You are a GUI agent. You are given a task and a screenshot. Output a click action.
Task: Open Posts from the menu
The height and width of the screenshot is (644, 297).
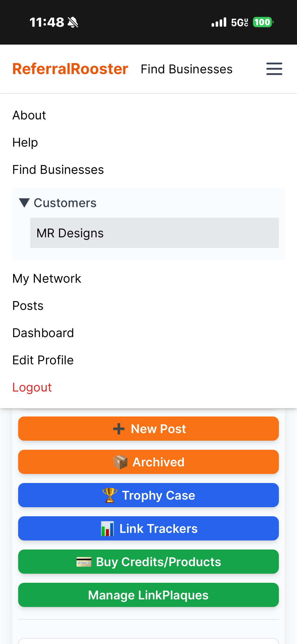pyautogui.click(x=28, y=306)
